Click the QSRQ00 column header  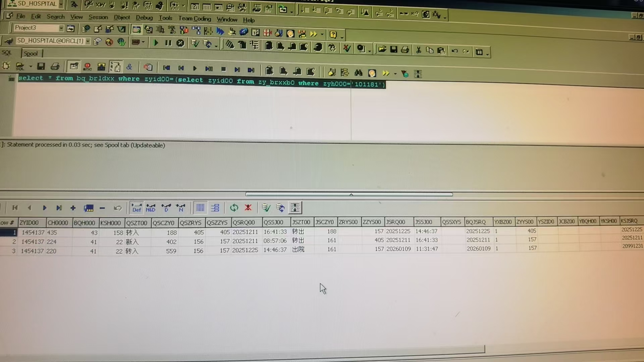click(244, 223)
